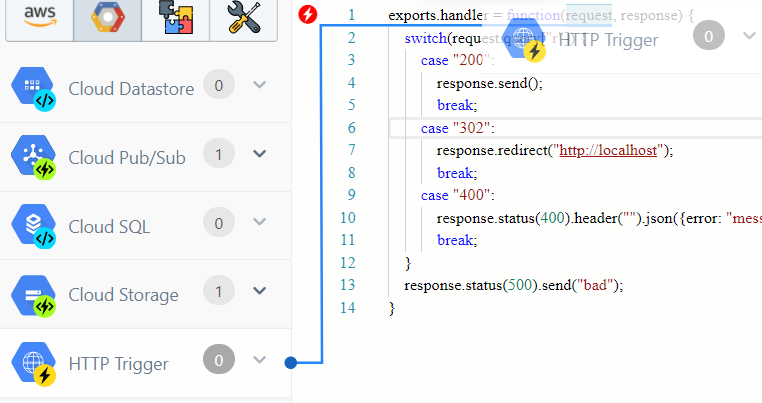Image resolution: width=762 pixels, height=403 pixels.
Task: Place cursor on response.send(); line
Action: (x=490, y=83)
